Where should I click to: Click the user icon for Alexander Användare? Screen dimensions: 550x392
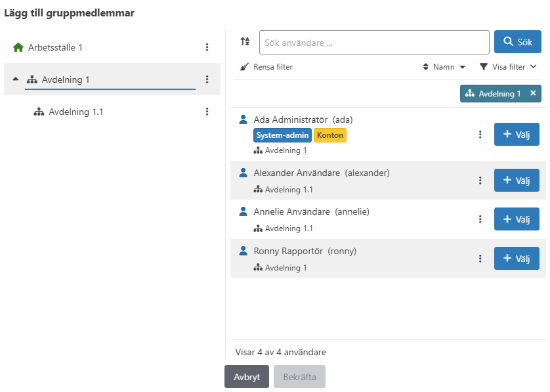(x=243, y=173)
